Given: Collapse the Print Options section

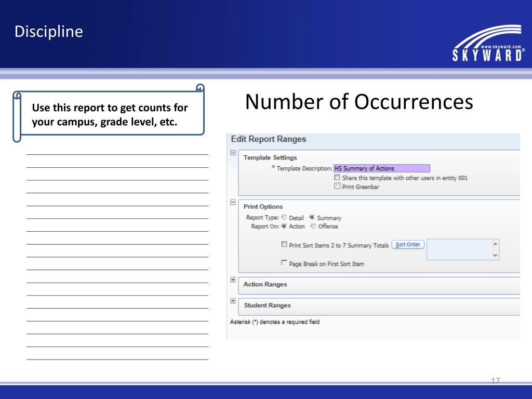Looking at the screenshot, I should tap(233, 202).
